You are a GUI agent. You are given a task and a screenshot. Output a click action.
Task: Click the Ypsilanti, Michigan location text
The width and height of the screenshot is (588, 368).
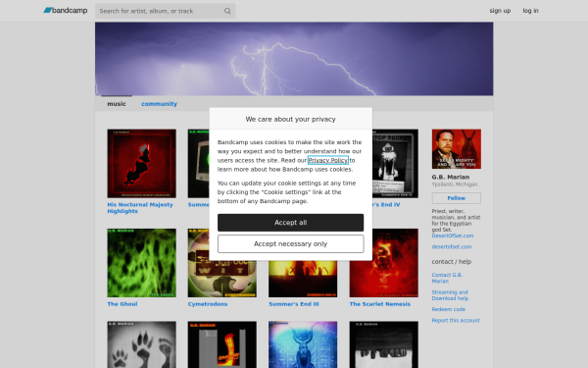[x=455, y=184]
